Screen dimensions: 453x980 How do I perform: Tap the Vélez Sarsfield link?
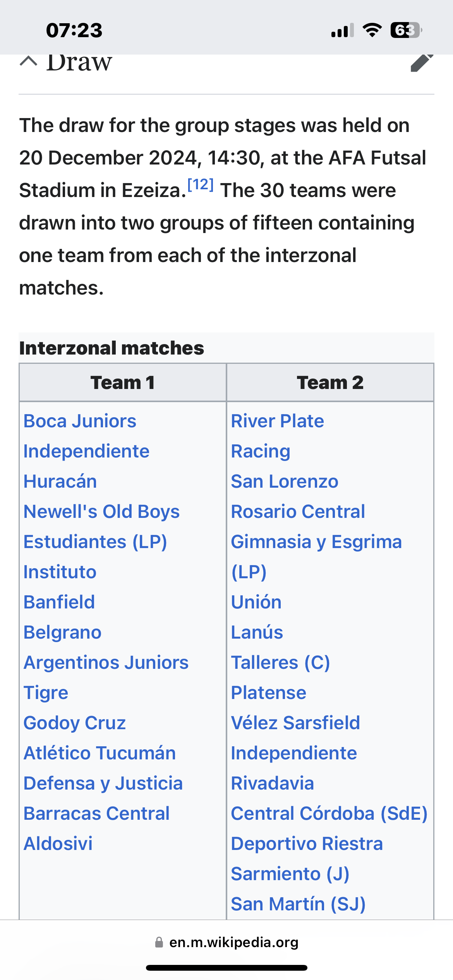pos(295,723)
